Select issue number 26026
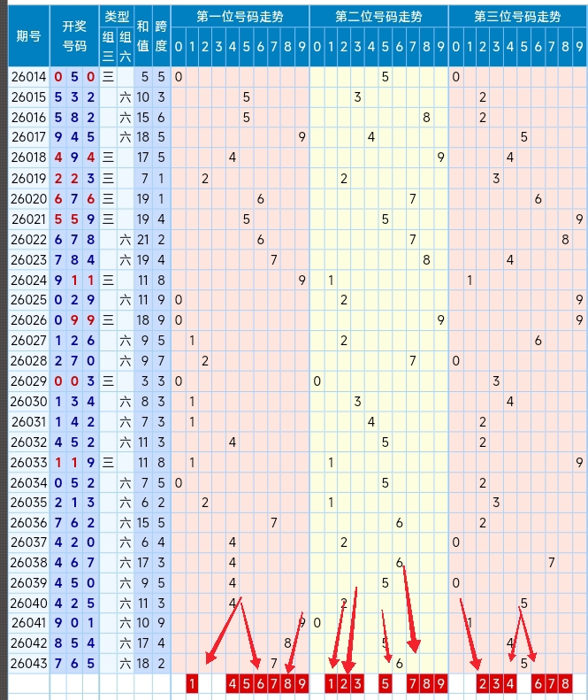Image resolution: width=588 pixels, height=700 pixels. pyautogui.click(x=28, y=320)
